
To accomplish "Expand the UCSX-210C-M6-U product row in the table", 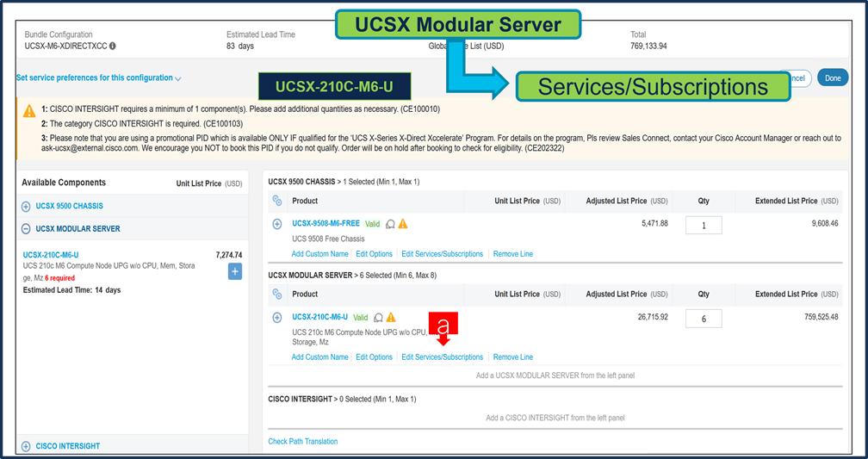I will point(277,318).
